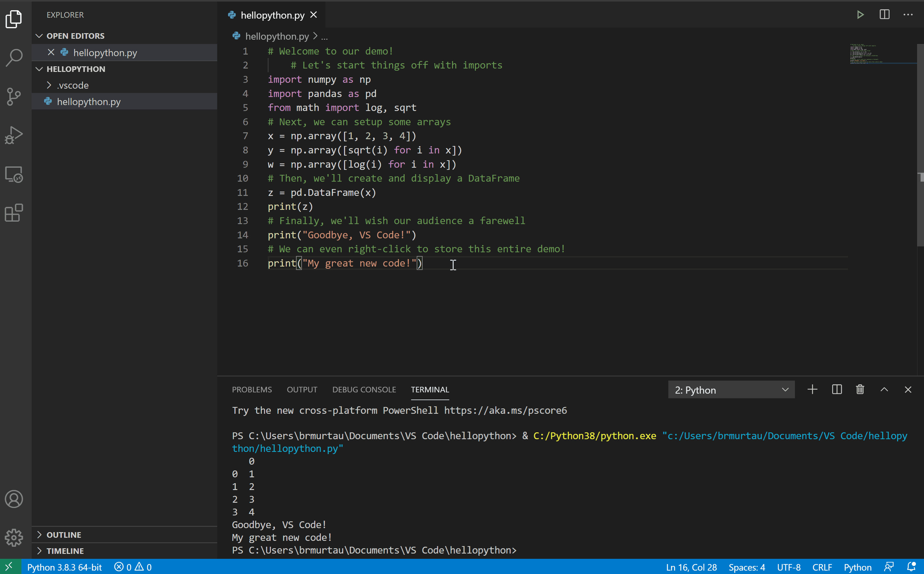Select hellopython.py in the HELLOPYTHON folder

(x=89, y=102)
